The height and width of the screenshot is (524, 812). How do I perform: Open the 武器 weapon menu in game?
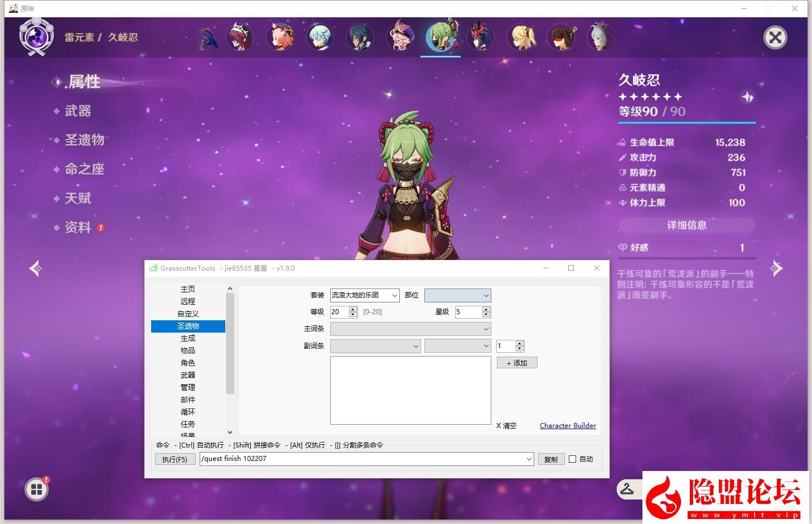(x=78, y=111)
